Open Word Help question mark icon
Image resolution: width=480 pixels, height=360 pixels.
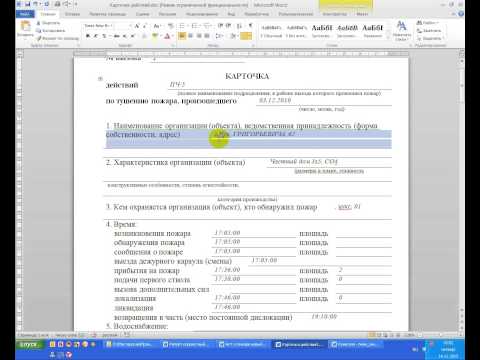point(461,14)
